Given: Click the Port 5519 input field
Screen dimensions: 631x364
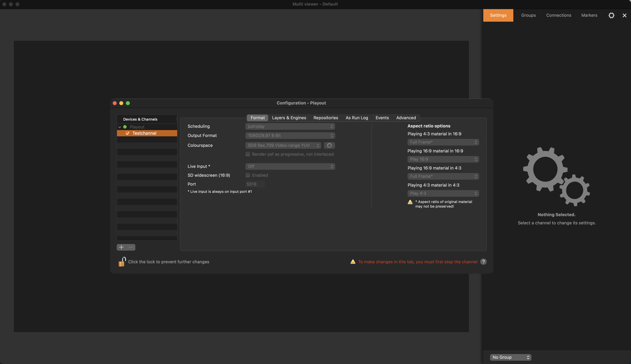Looking at the screenshot, I should 255,184.
